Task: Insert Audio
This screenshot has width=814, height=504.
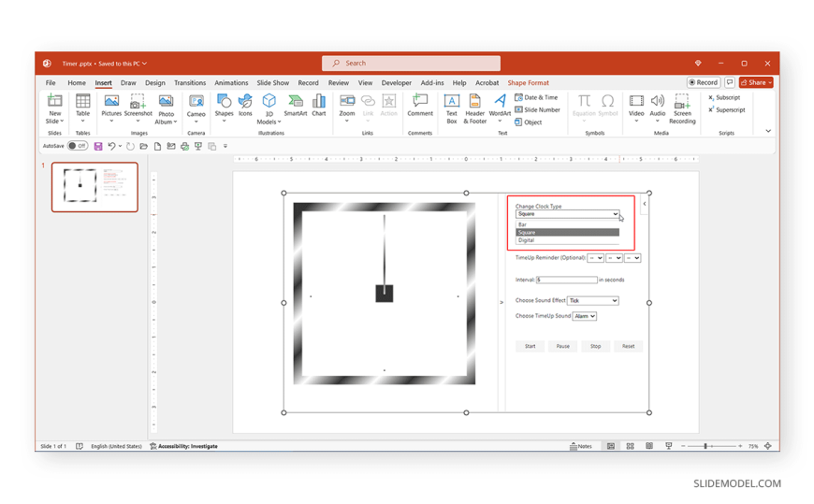Action: tap(657, 108)
